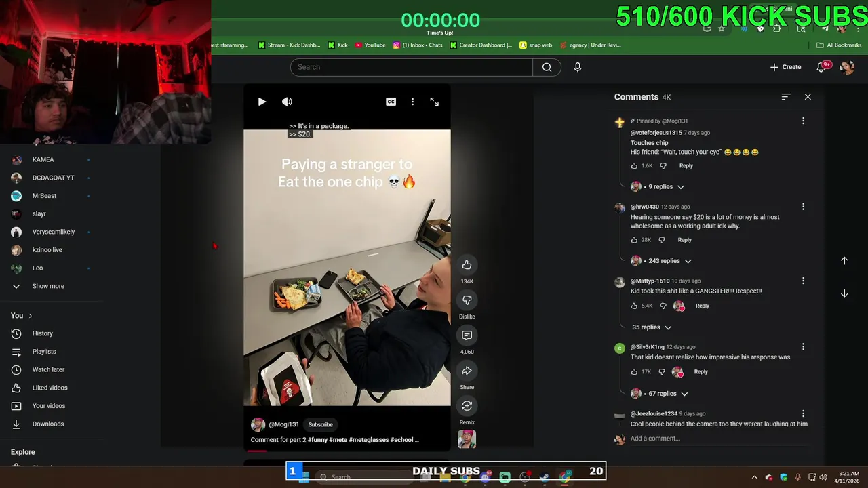Like the @Mattyp-1610 comment
868x488 pixels.
(634, 306)
